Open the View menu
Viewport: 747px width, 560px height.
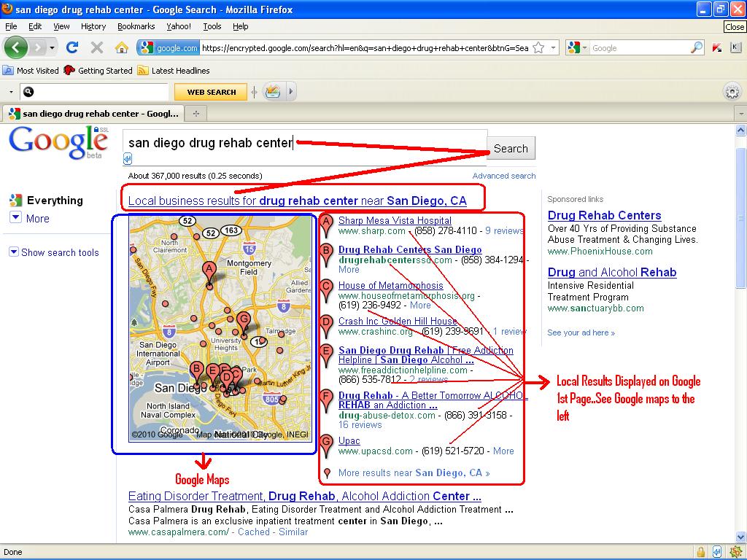pyautogui.click(x=61, y=26)
